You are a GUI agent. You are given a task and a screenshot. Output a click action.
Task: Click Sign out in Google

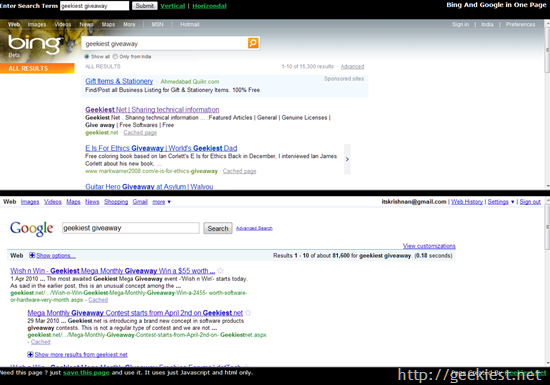[530, 202]
